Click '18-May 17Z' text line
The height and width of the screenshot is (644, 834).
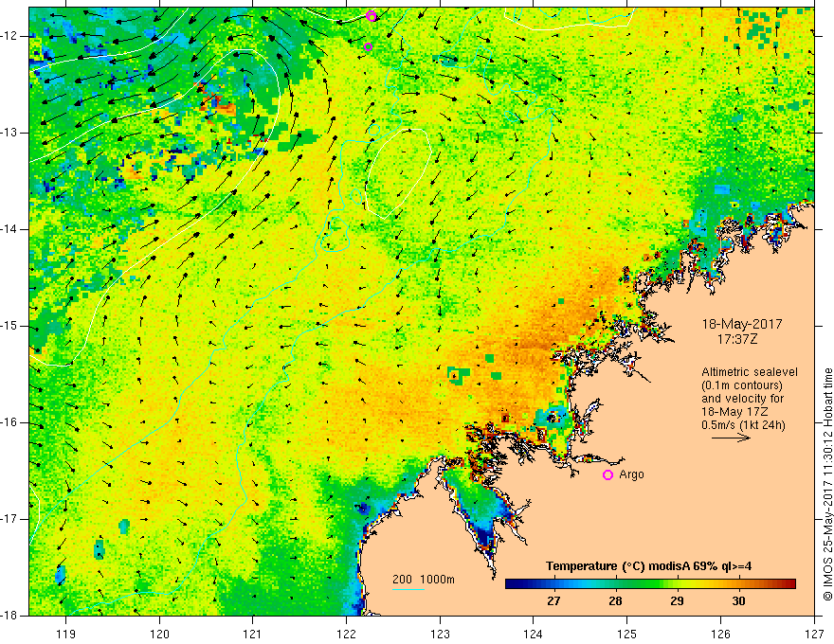pos(734,412)
